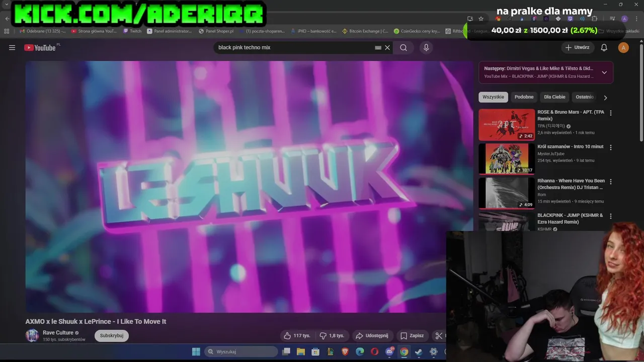The width and height of the screenshot is (644, 362).
Task: Open the CoinGecko ceny krypto bookmark
Action: click(x=417, y=31)
